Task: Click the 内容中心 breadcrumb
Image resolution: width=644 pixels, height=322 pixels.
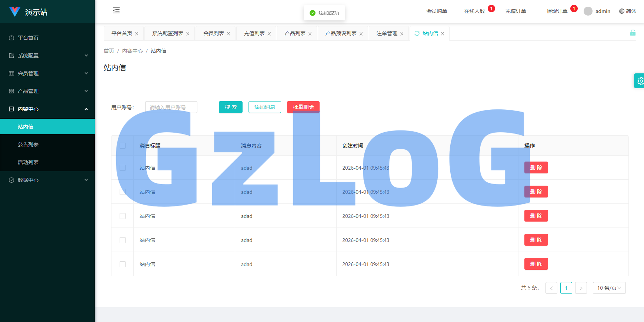Action: [x=132, y=51]
